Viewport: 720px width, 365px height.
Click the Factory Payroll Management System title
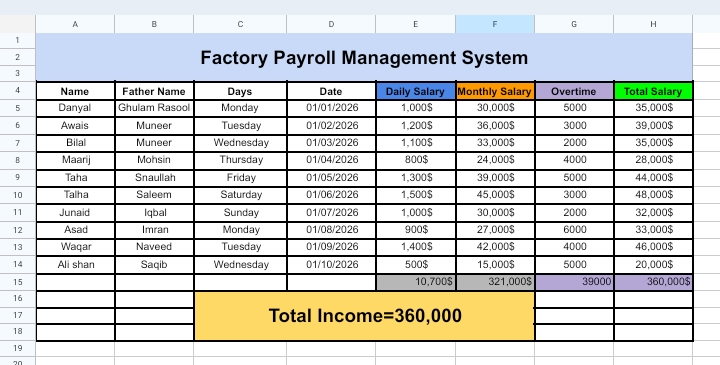pyautogui.click(x=364, y=57)
